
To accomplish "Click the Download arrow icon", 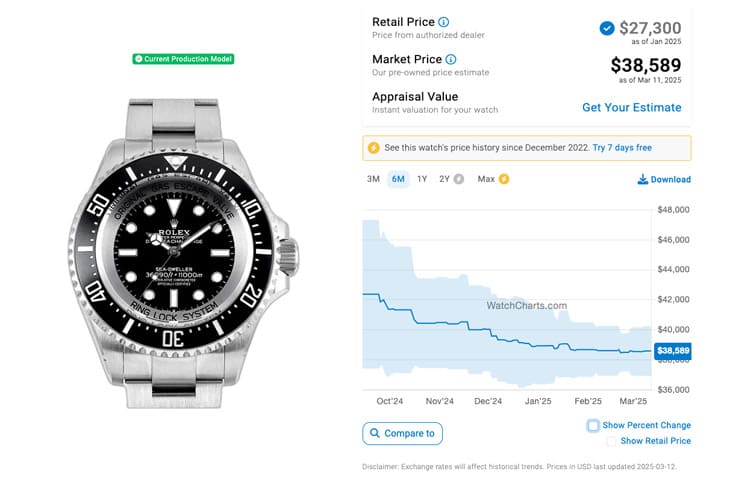I will point(642,179).
